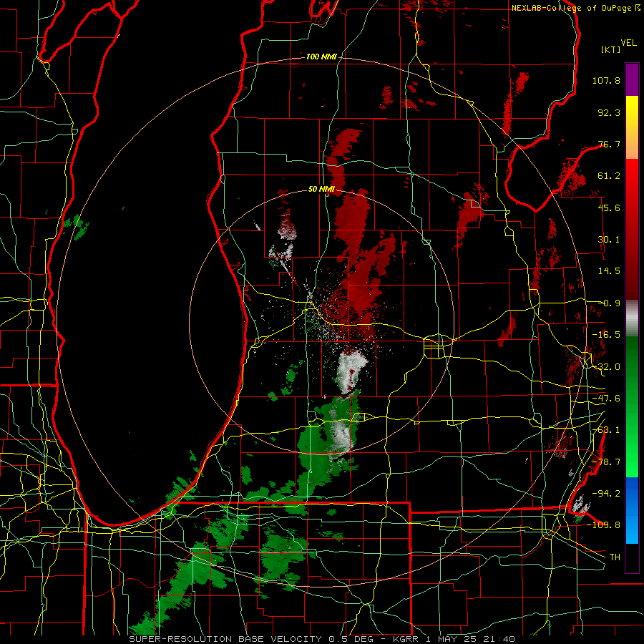
Task: Click the -16.5 velocity scale value
Action: (606, 335)
